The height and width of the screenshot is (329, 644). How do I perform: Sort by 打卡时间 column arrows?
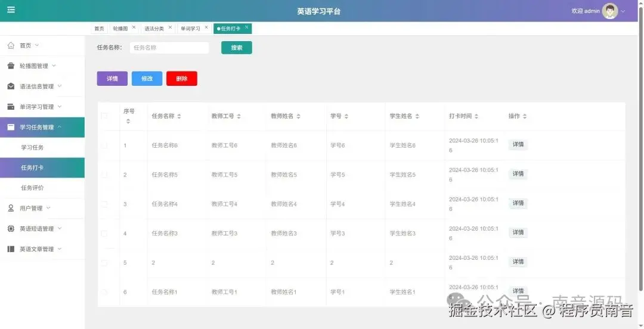[x=476, y=116]
